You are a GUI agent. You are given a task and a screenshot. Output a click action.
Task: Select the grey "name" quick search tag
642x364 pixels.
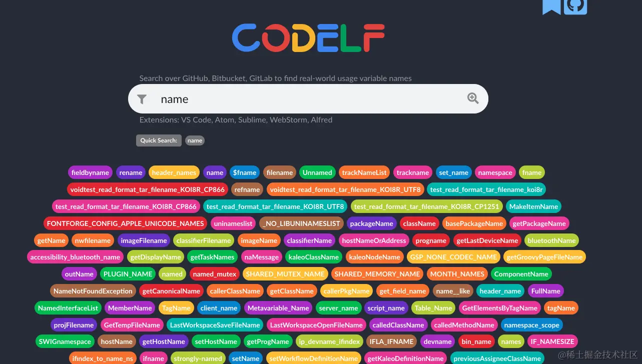(x=195, y=140)
